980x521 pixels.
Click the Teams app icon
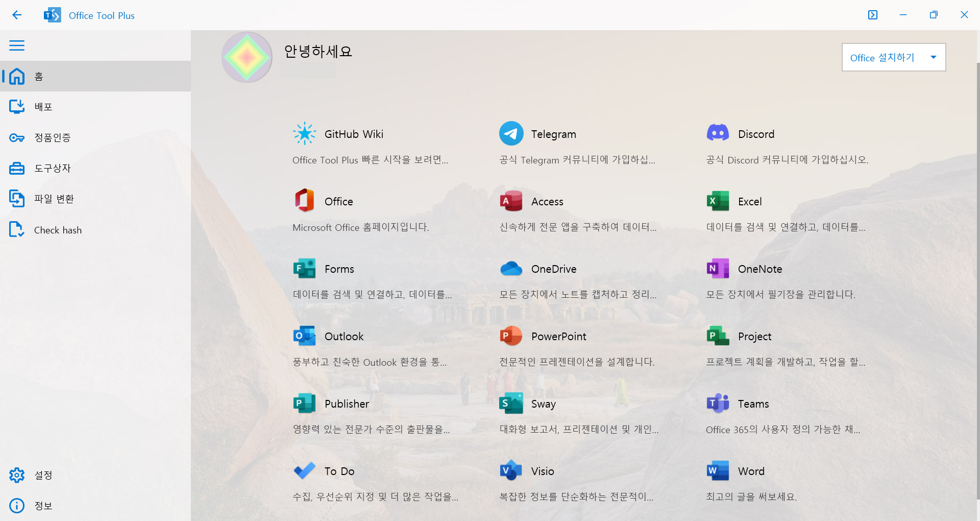(718, 403)
